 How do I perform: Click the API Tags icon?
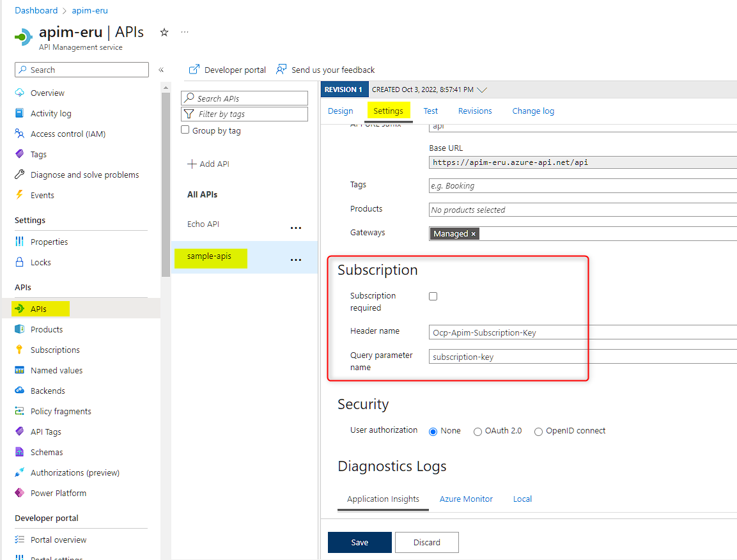click(x=19, y=431)
